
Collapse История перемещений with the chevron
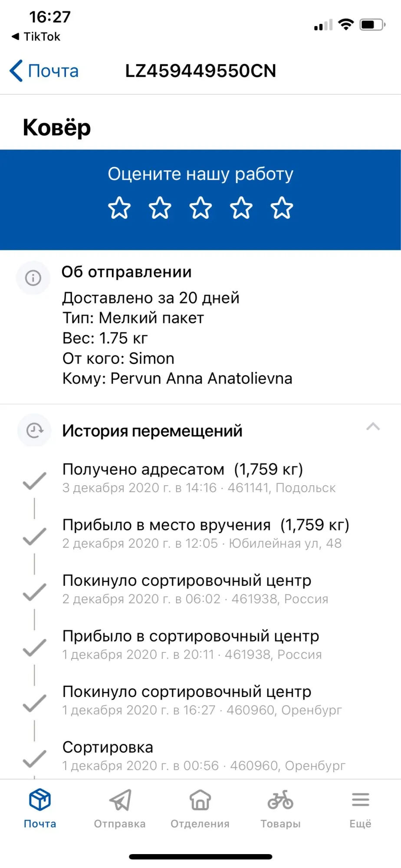[373, 427]
